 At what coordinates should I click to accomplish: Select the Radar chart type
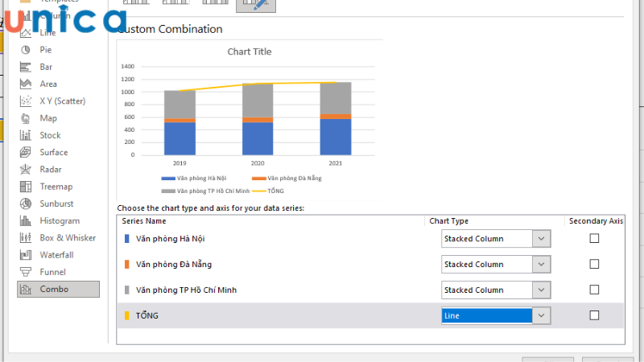(x=50, y=169)
